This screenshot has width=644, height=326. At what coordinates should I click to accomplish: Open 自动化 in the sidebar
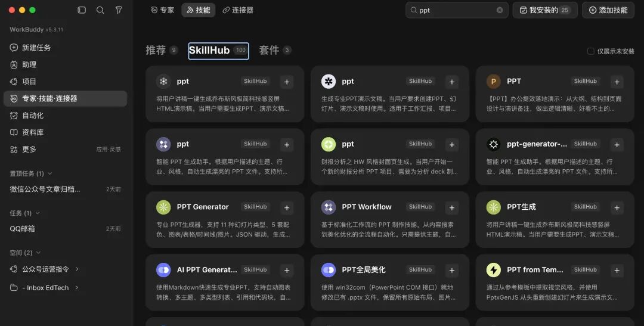point(66,116)
